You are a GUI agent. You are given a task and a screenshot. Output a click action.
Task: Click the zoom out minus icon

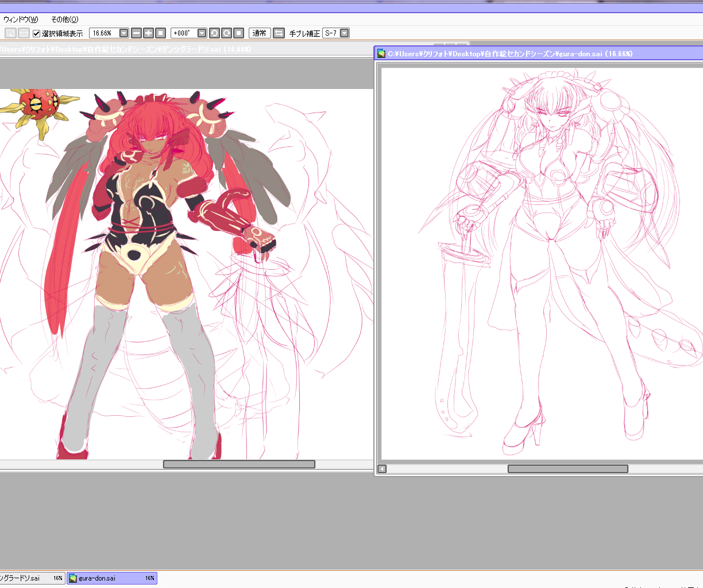[x=136, y=33]
